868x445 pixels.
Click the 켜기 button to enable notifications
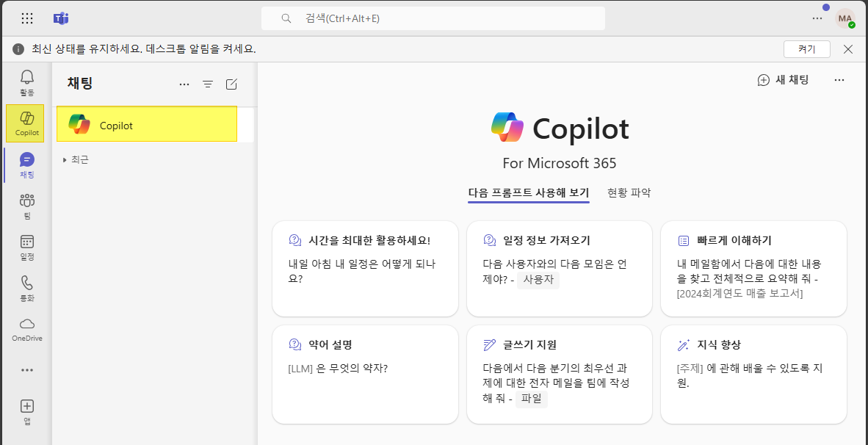point(806,48)
